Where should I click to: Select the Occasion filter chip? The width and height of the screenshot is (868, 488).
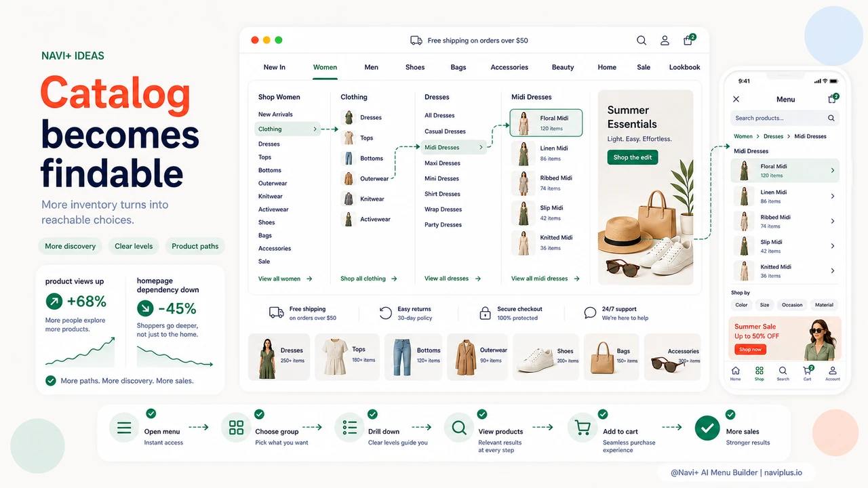click(792, 305)
